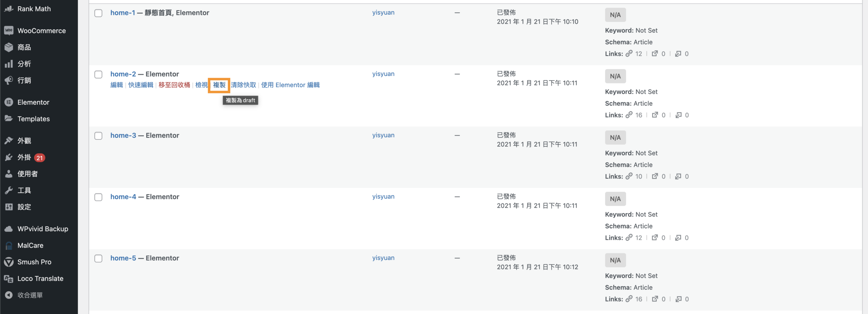Image resolution: width=868 pixels, height=314 pixels.
Task: Open the MalCare icon in sidebar
Action: [9, 246]
